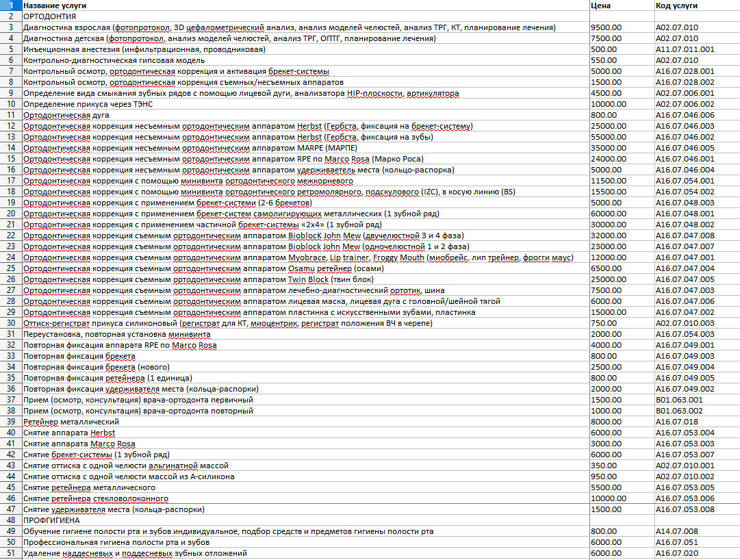Click the code cell B01.063.001
The image size is (740, 560).
tap(679, 400)
